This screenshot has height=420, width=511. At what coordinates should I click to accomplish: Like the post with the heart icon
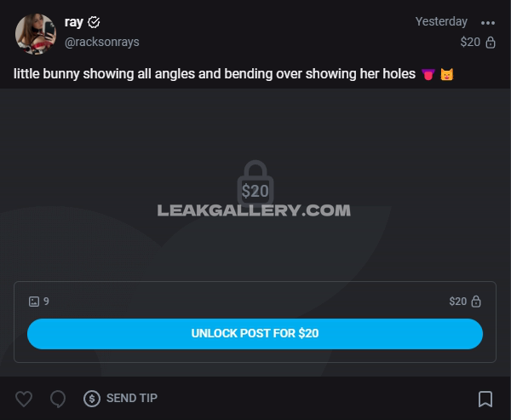click(24, 399)
